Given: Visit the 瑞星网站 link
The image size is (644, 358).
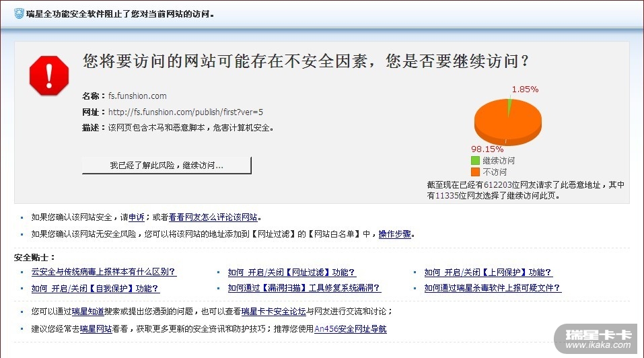Looking at the screenshot, I should (x=96, y=329).
